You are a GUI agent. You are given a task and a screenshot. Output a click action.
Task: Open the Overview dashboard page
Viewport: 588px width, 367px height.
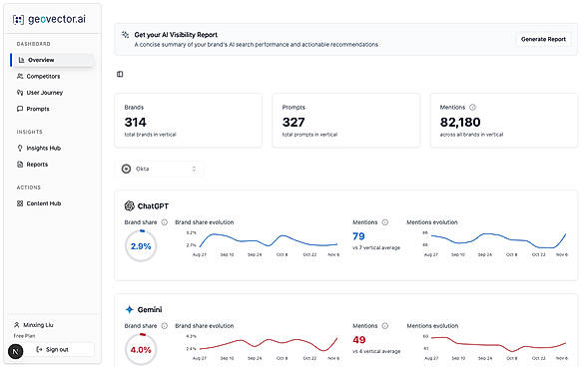[52, 60]
